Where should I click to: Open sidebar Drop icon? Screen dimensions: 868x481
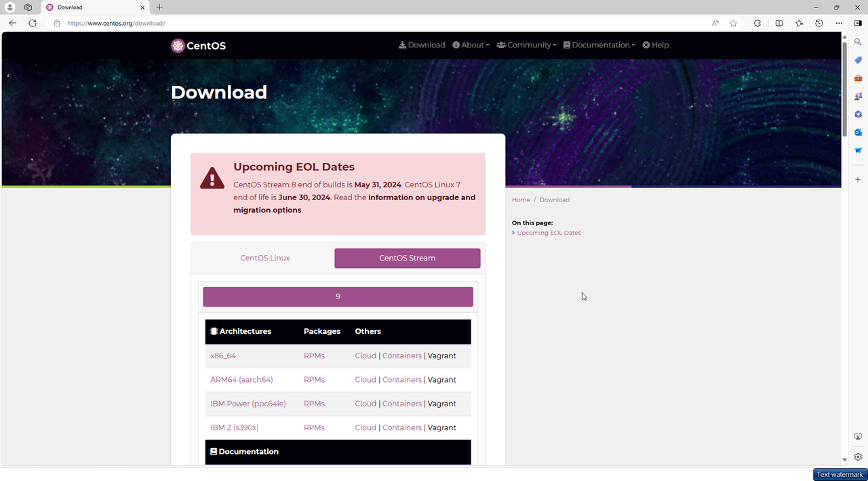pos(858,150)
